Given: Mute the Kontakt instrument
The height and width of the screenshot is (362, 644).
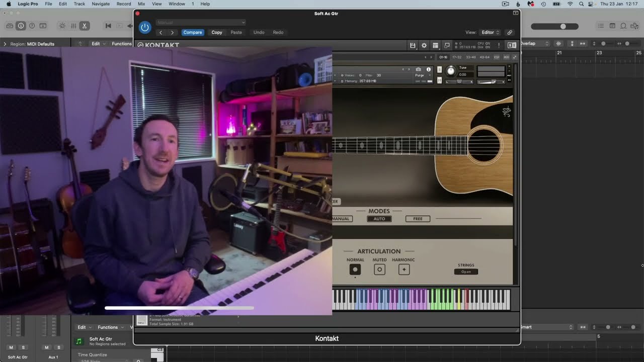Looking at the screenshot, I should (x=439, y=80).
